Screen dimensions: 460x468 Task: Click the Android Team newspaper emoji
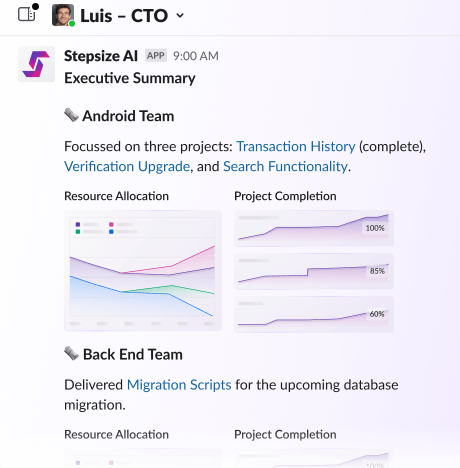click(x=71, y=115)
